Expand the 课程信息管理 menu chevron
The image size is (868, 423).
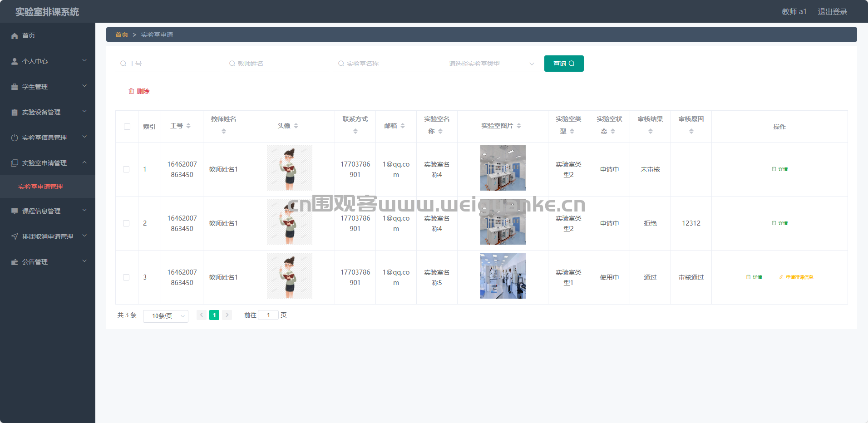[84, 210]
